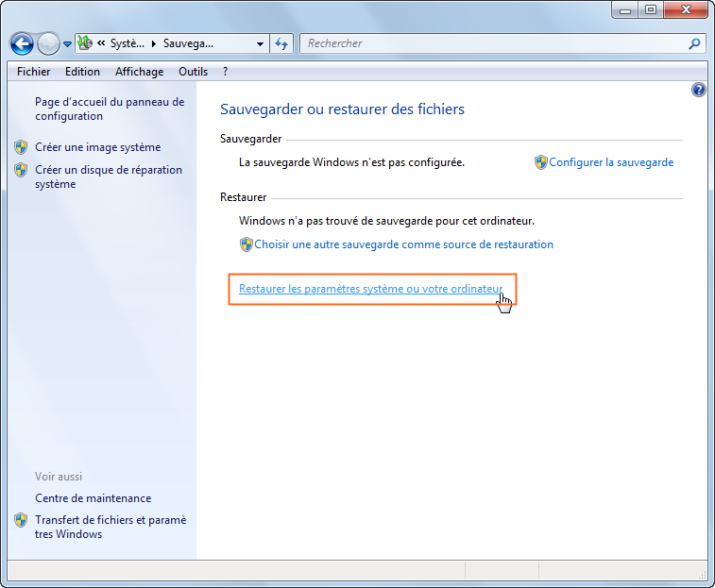This screenshot has width=715, height=588.
Task: Open the Fichier menu
Action: tap(34, 72)
